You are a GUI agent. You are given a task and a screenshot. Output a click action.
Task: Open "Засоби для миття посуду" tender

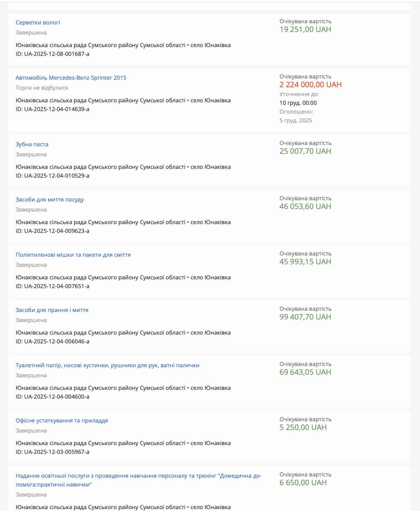click(50, 200)
